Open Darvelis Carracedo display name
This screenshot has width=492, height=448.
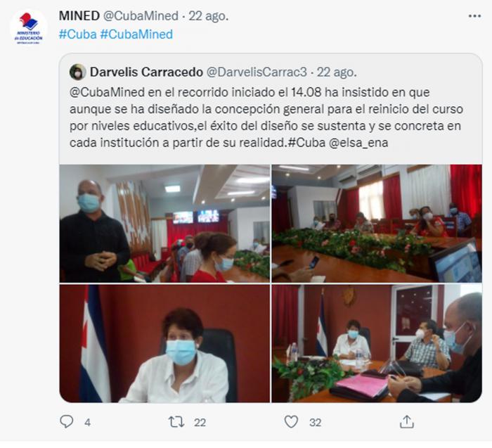click(146, 72)
